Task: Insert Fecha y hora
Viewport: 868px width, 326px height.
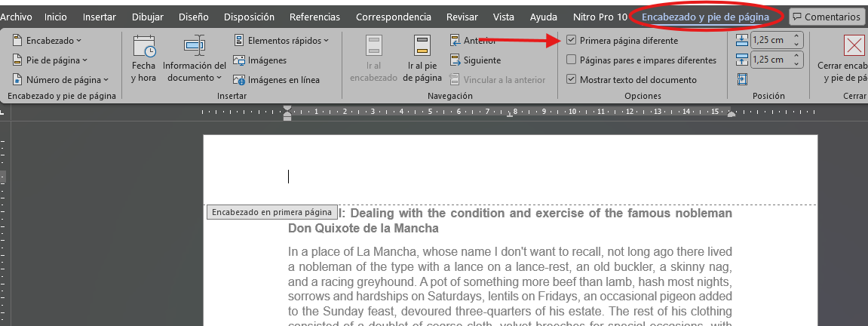Action: (x=143, y=59)
